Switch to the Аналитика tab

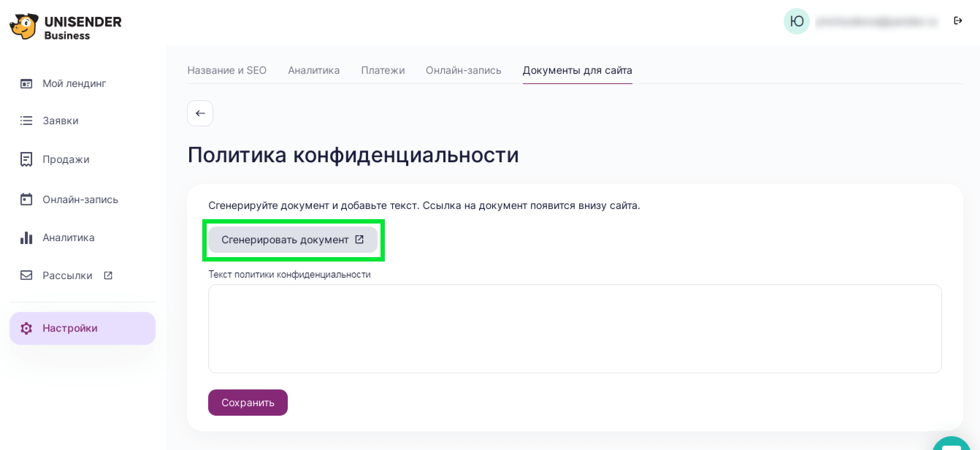pos(314,70)
